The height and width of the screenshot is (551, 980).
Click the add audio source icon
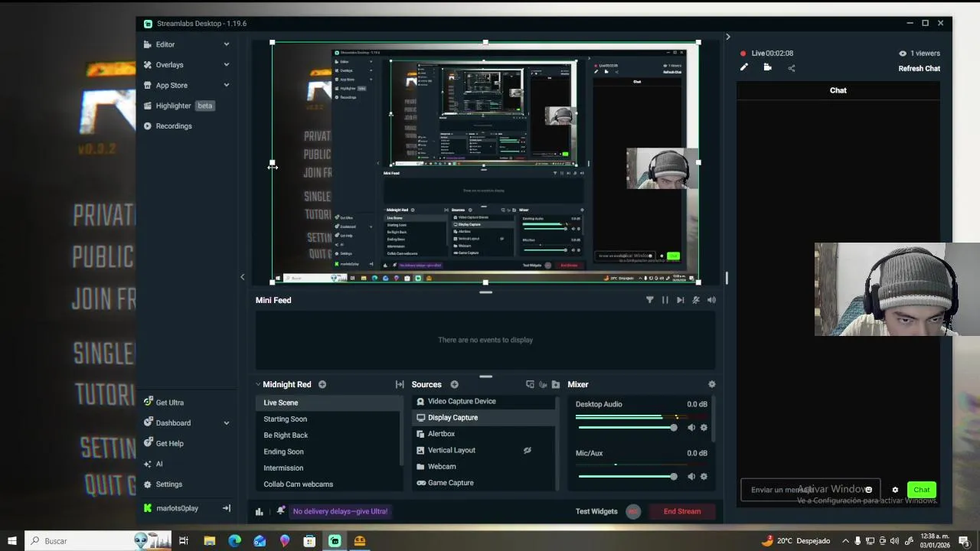pyautogui.click(x=543, y=384)
